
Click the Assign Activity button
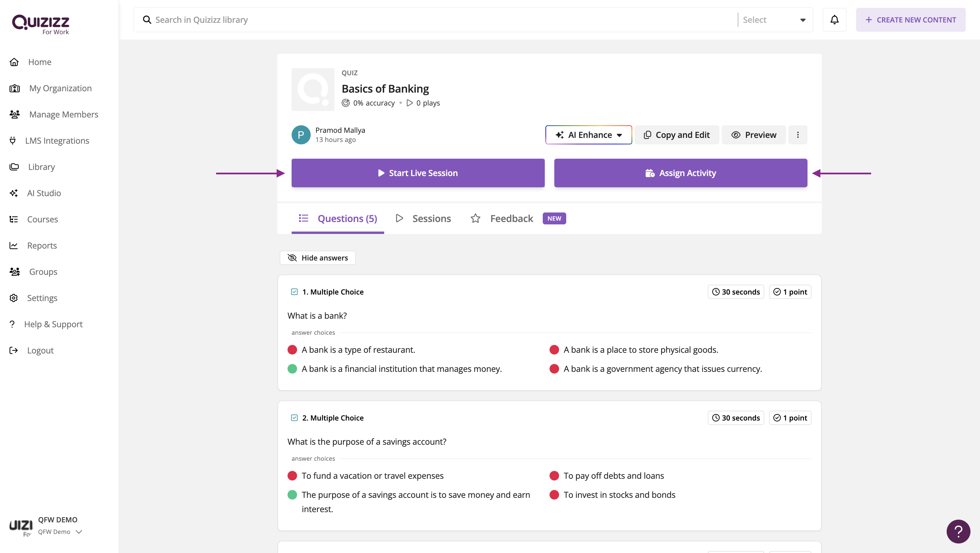(x=680, y=173)
